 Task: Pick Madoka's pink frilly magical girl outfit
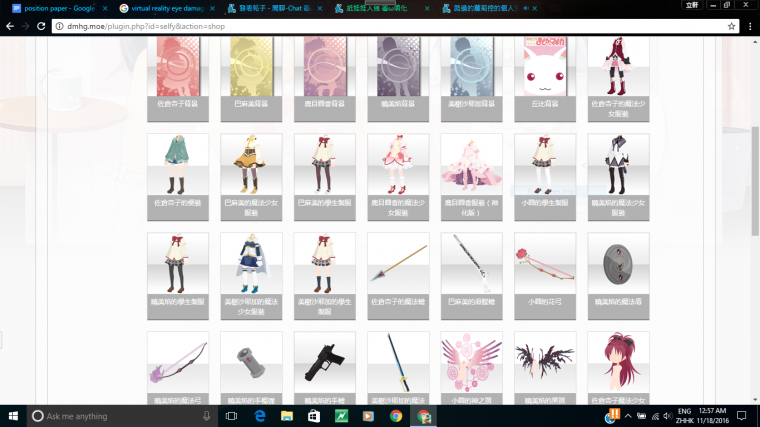[398, 177]
